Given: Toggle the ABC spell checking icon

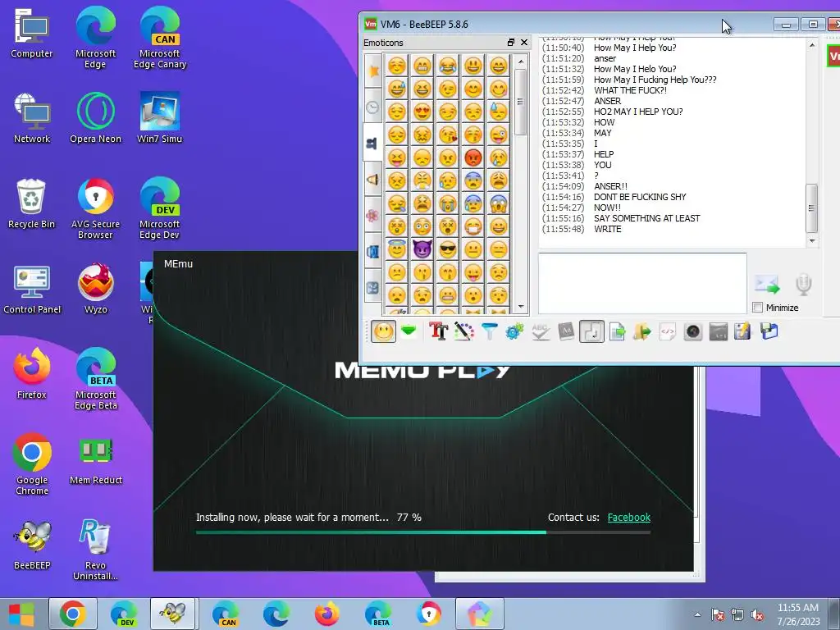Looking at the screenshot, I should (540, 331).
